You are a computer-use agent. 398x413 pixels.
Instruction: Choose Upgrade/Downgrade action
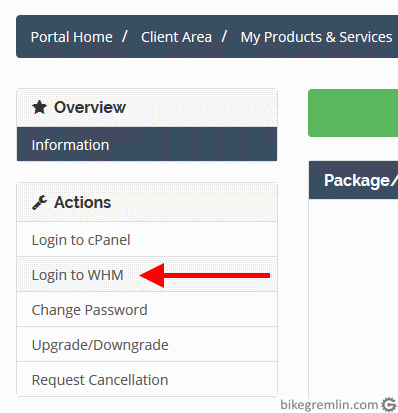pyautogui.click(x=147, y=345)
